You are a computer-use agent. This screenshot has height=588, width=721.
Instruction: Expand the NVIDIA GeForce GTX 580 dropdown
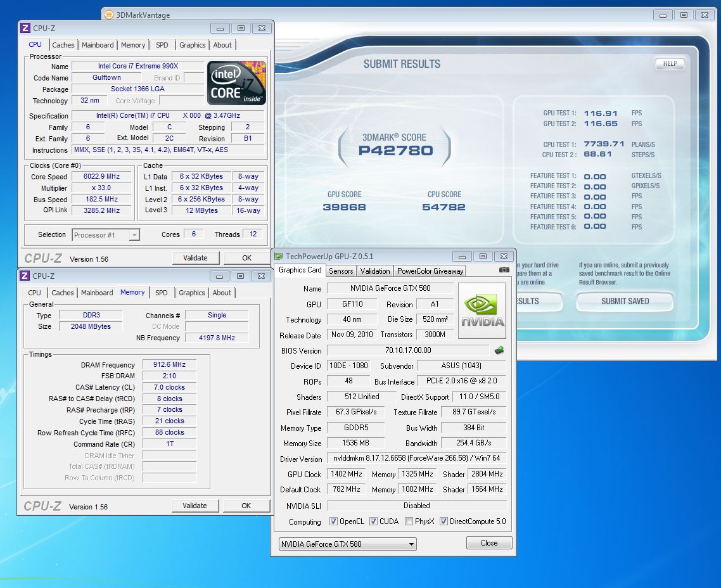[348, 544]
